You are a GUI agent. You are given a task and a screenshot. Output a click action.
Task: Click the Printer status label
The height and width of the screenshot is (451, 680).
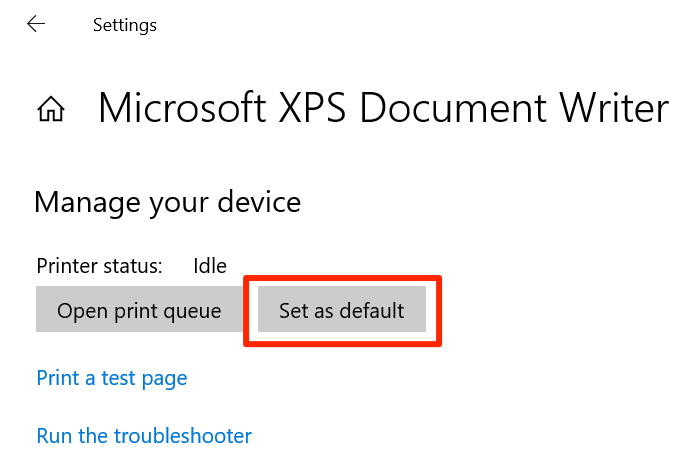(x=99, y=266)
